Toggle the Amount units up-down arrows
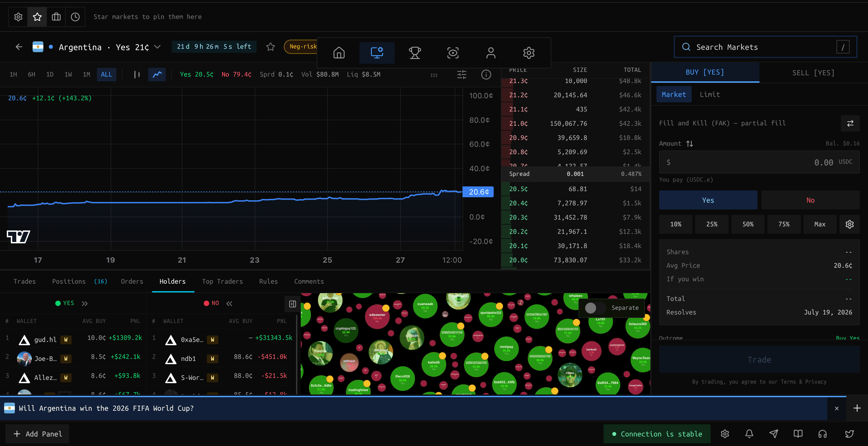Viewport: 868px width, 446px height. tap(690, 144)
